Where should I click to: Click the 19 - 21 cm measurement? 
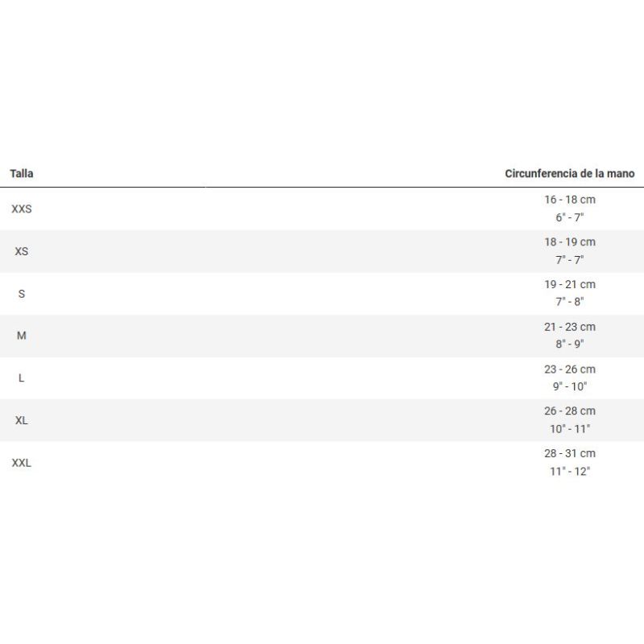570,284
